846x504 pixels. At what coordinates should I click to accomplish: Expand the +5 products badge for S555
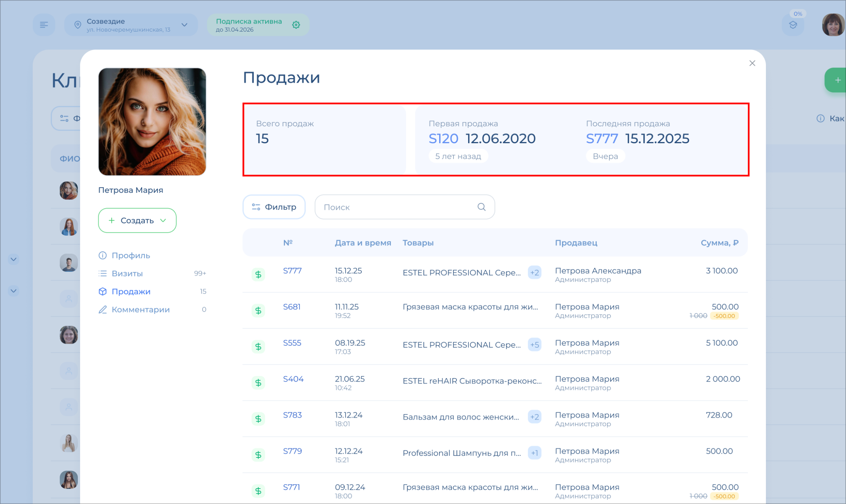pyautogui.click(x=534, y=345)
